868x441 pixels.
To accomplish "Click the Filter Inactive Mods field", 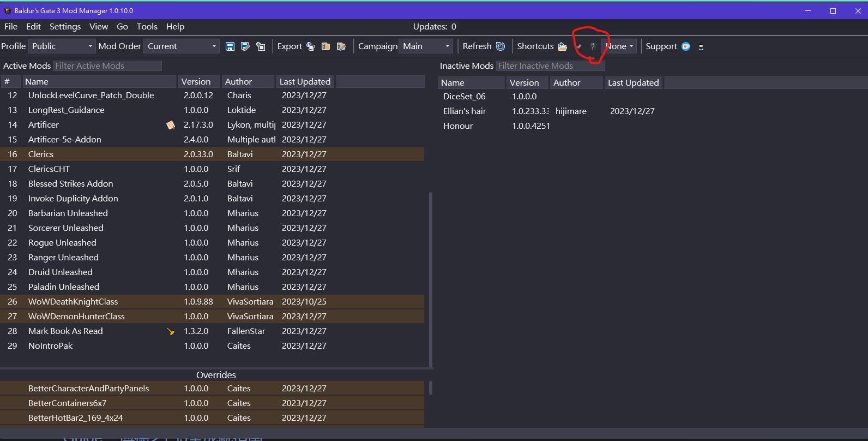I will click(550, 66).
